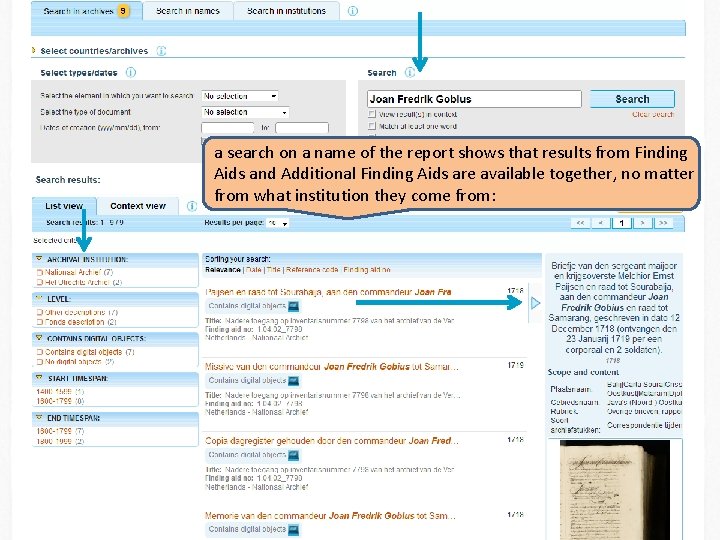Viewport: 720px width, 540px height.
Task: Sort results by Date
Action: coord(253,270)
